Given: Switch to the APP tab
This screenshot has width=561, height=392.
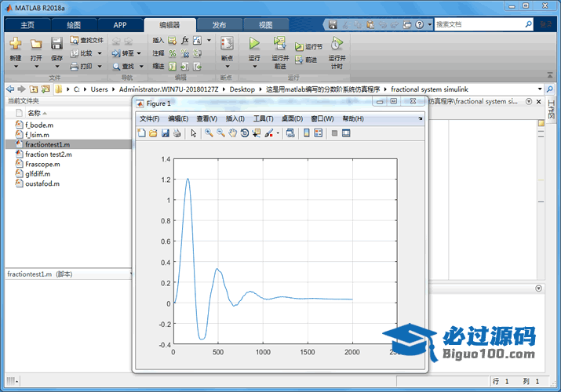Looking at the screenshot, I should click(x=120, y=25).
